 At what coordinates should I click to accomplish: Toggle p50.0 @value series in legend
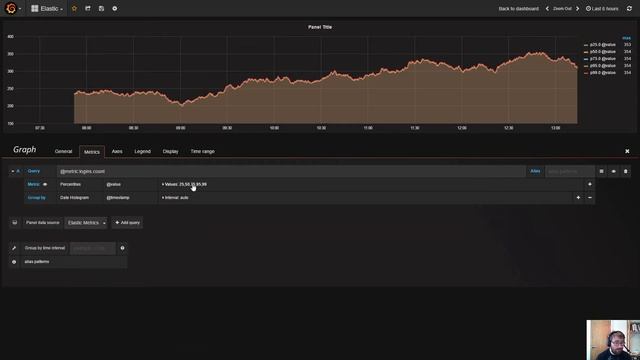tap(602, 52)
